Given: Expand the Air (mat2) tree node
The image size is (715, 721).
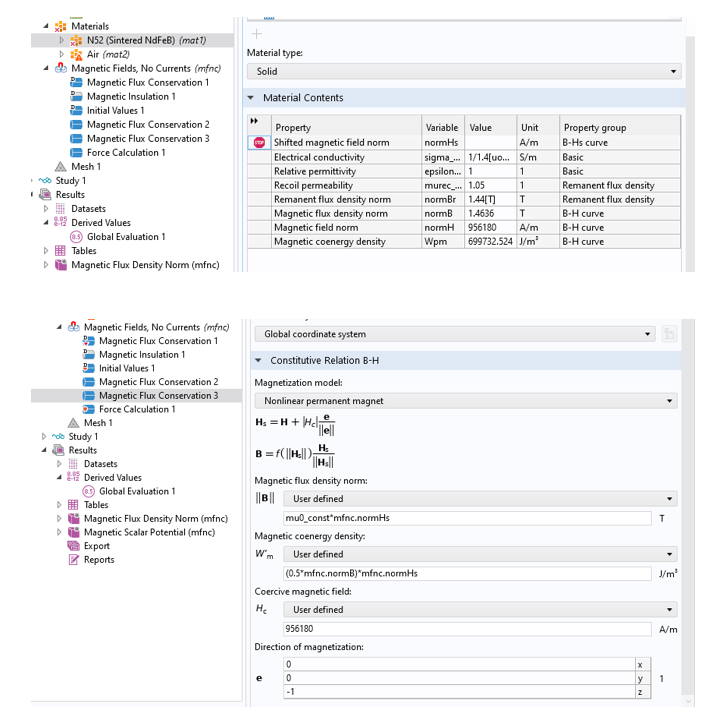Looking at the screenshot, I should click(x=61, y=54).
